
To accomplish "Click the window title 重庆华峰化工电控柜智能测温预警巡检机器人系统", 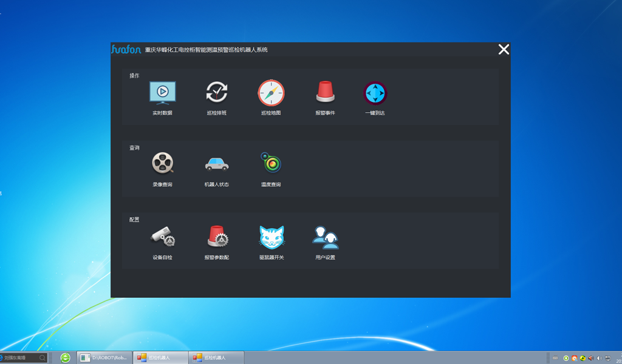I will point(207,50).
